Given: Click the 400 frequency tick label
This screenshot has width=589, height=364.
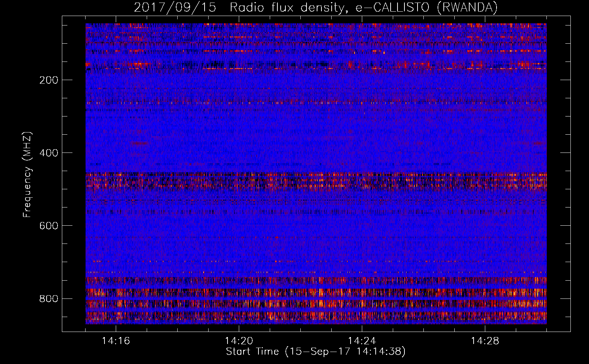Looking at the screenshot, I should click(x=49, y=153).
